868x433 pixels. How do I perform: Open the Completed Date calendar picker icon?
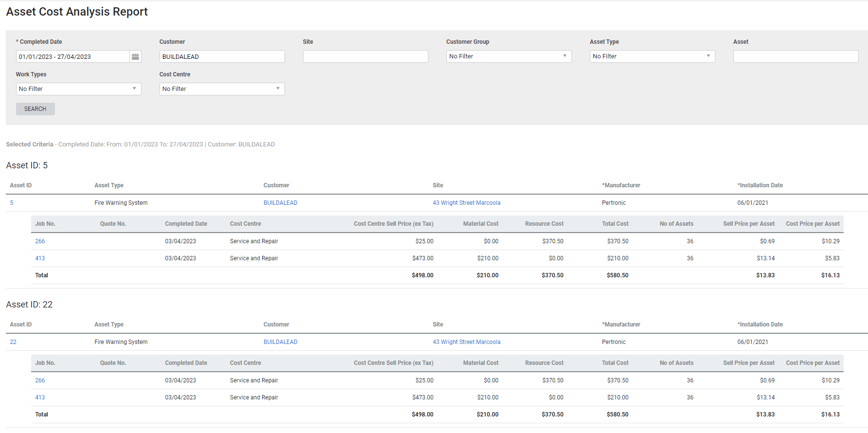click(135, 56)
